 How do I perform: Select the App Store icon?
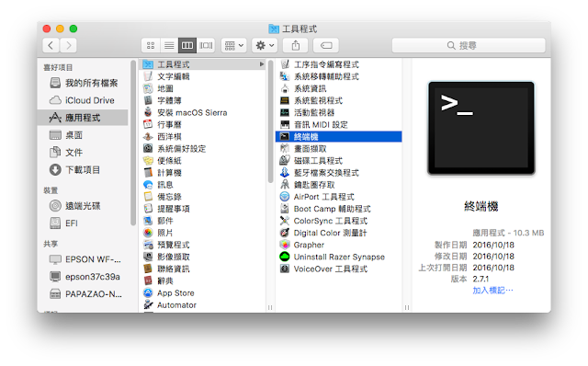148,292
